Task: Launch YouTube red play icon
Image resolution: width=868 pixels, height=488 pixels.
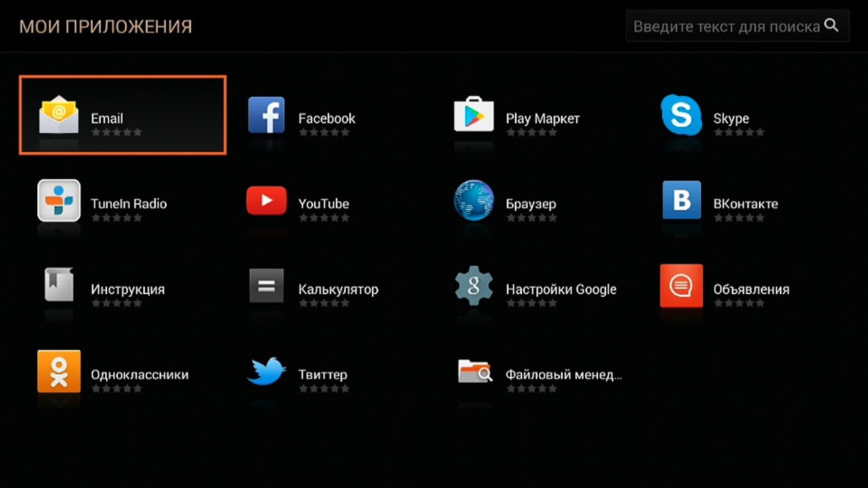Action: (267, 201)
